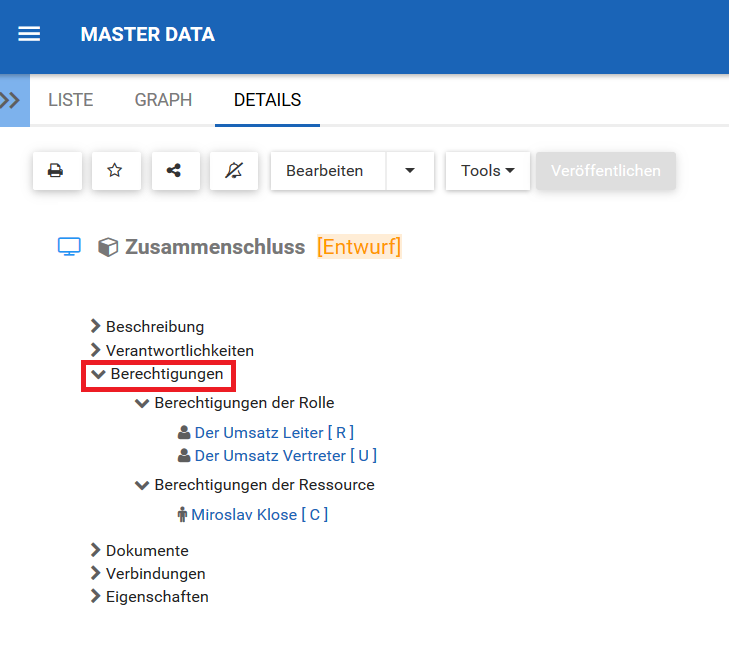Image resolution: width=729 pixels, height=655 pixels.
Task: Toggle the crossed-out bell notification icon
Action: tap(234, 171)
